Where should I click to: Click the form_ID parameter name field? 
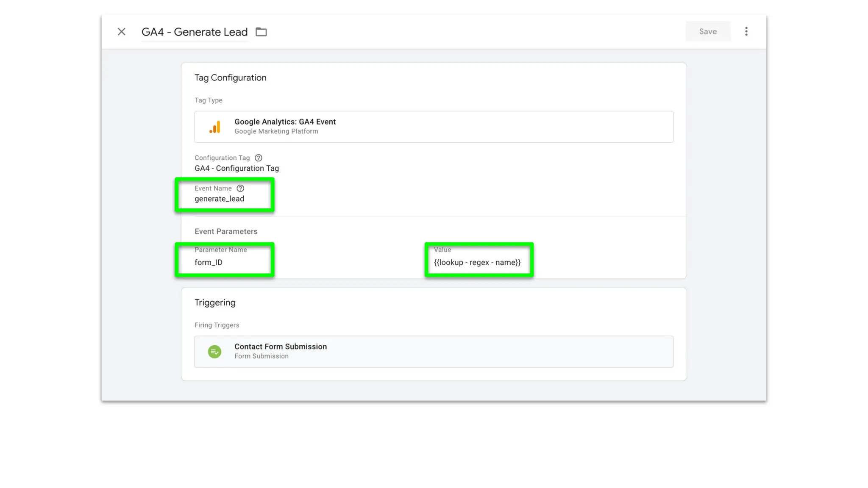coord(209,262)
